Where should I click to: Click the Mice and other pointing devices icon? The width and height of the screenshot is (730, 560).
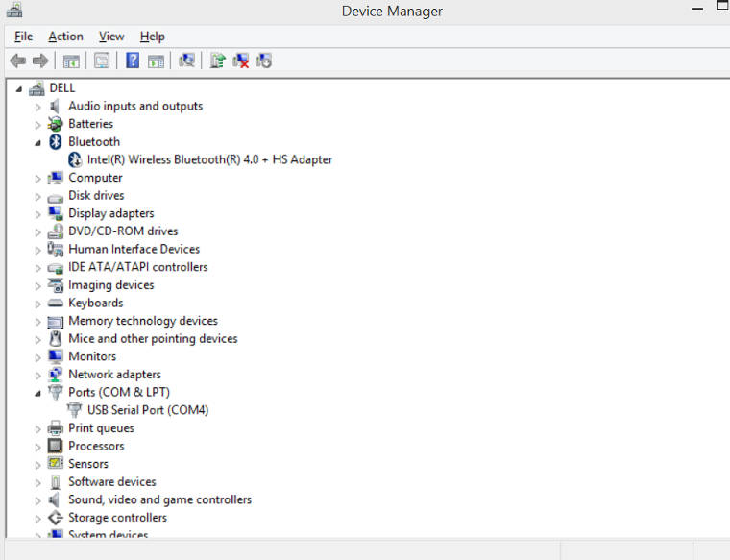[x=56, y=338]
